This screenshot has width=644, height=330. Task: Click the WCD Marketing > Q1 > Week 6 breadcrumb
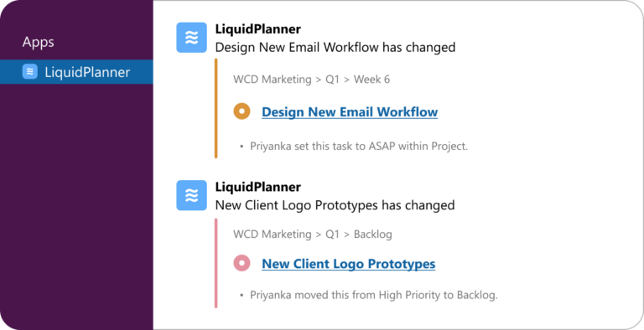point(311,80)
